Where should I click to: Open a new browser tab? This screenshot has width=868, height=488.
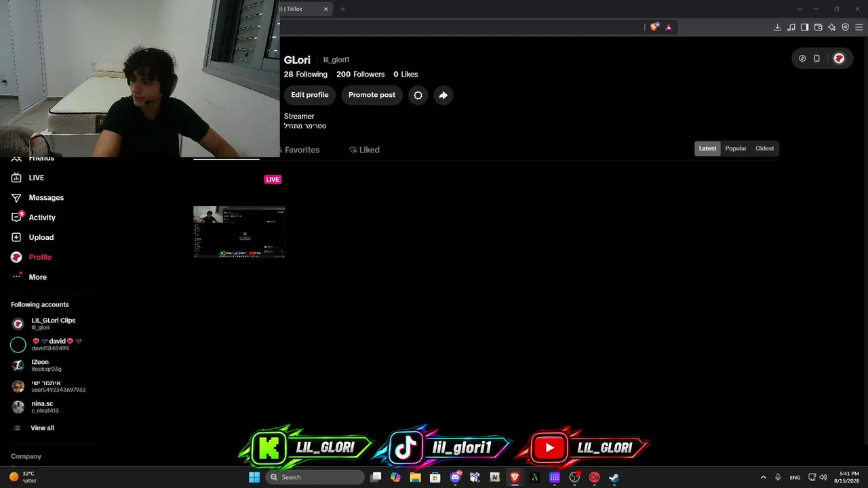(342, 9)
